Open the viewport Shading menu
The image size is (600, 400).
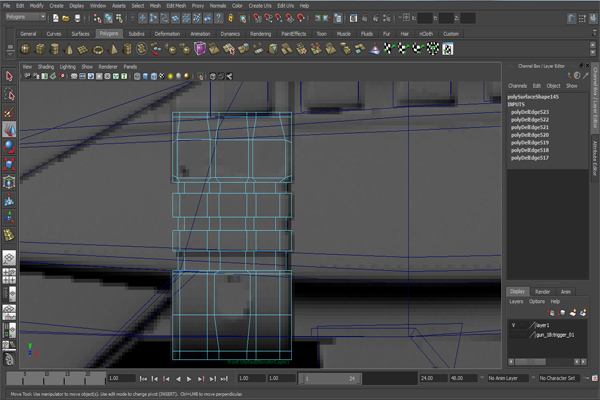(46, 67)
